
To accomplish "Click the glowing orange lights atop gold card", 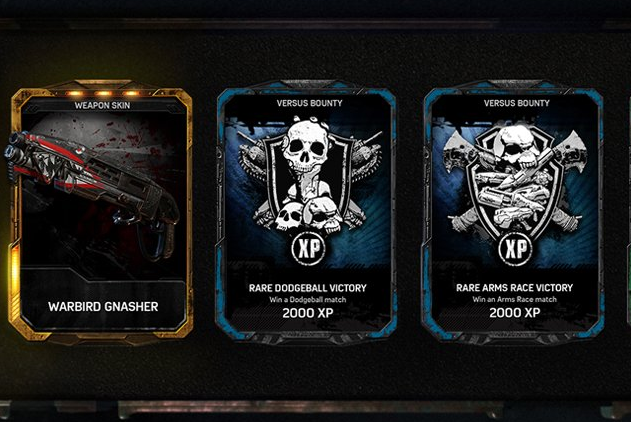I will tap(103, 93).
